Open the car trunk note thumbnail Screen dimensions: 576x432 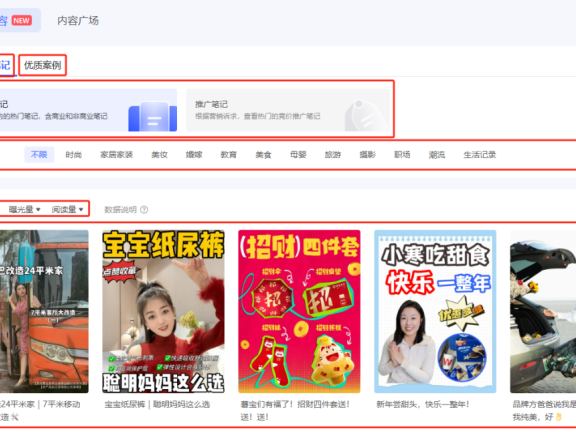click(x=543, y=312)
